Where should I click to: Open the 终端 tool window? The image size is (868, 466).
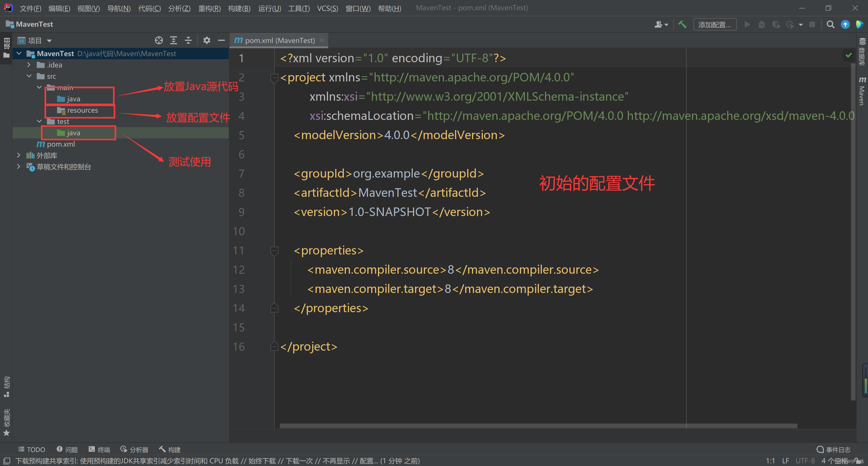(99, 449)
